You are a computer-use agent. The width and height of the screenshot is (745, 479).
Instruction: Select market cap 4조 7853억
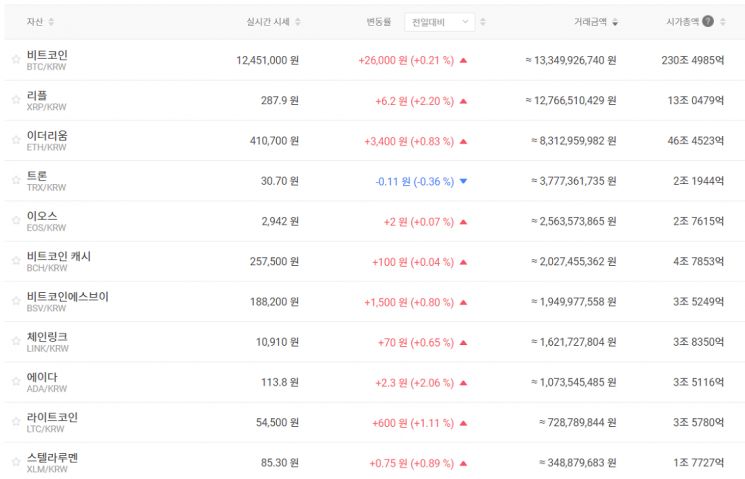click(698, 262)
